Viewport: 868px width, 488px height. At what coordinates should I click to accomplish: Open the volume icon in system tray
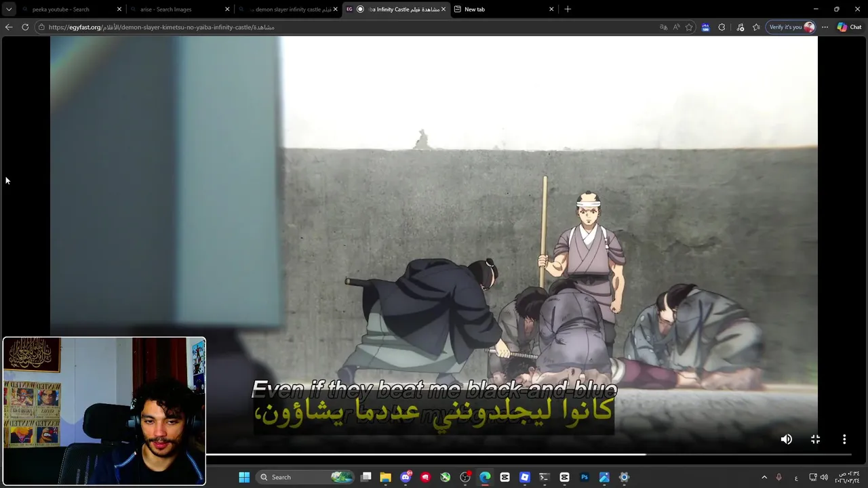click(824, 477)
